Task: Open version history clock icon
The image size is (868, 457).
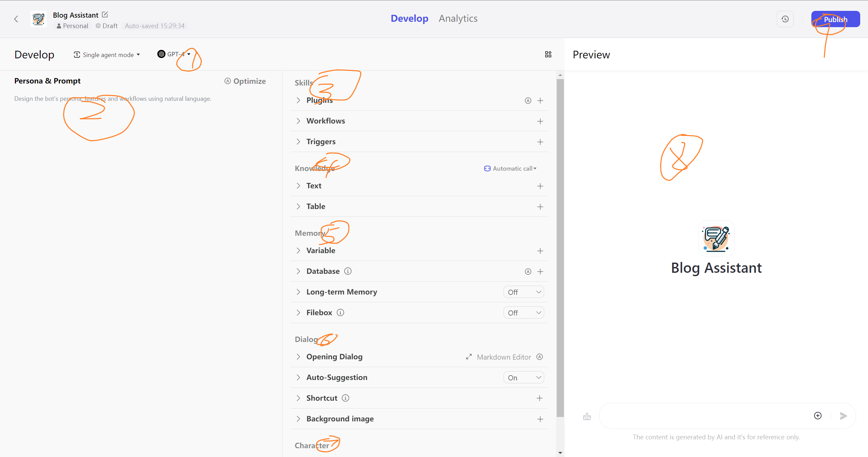Action: tap(785, 19)
